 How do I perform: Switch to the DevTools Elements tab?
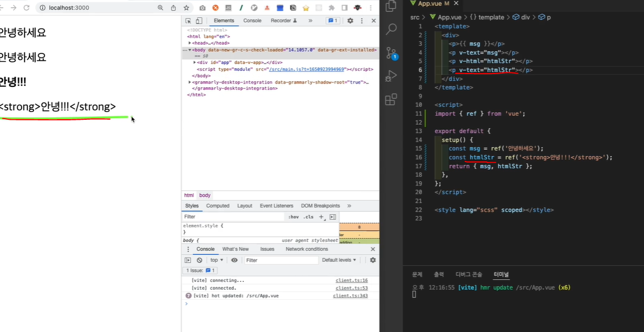pyautogui.click(x=224, y=21)
